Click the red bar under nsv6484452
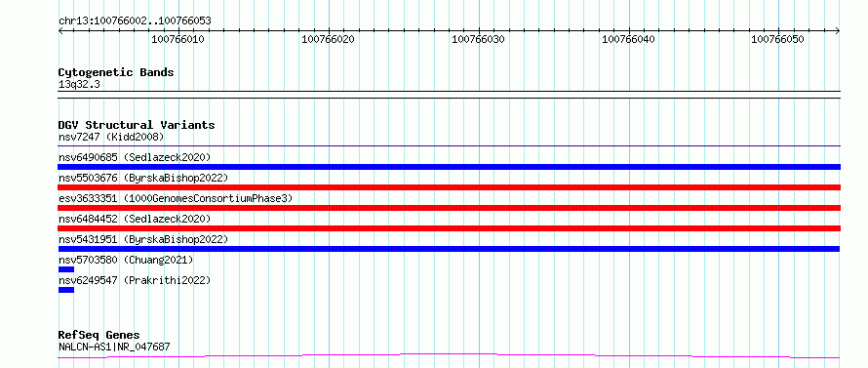The height and width of the screenshot is (368, 868). pos(449,228)
